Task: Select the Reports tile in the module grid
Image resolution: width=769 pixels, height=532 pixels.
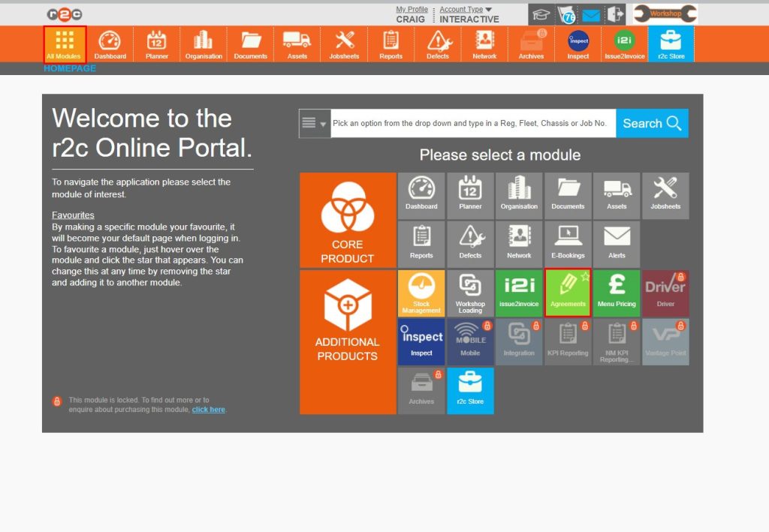Action: click(421, 244)
